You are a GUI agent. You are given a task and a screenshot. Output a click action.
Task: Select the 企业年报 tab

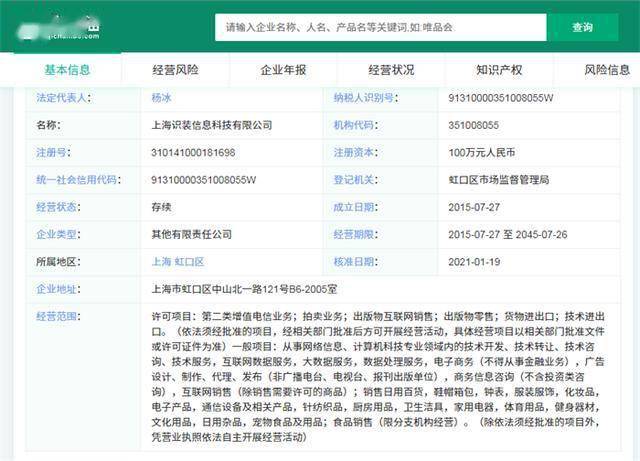coord(283,70)
